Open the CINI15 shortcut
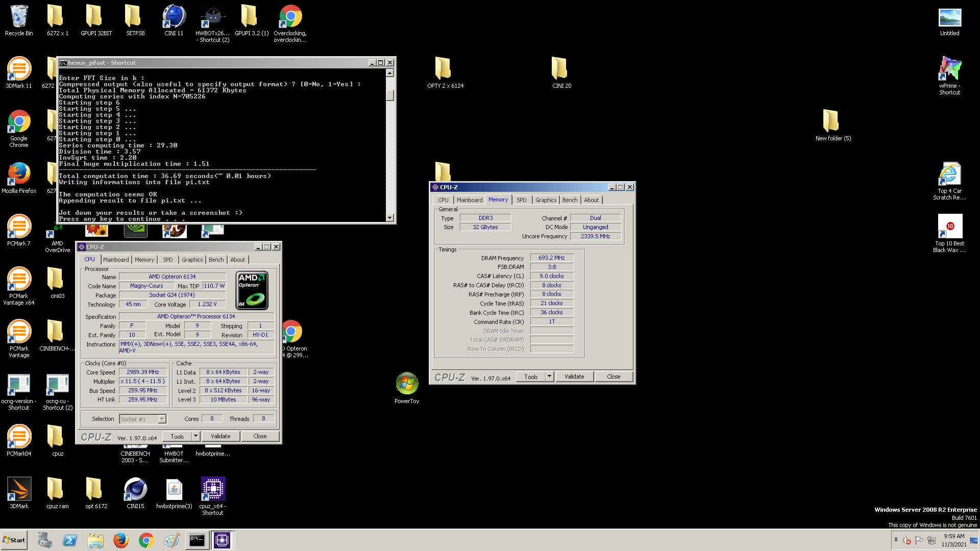 coord(135,493)
